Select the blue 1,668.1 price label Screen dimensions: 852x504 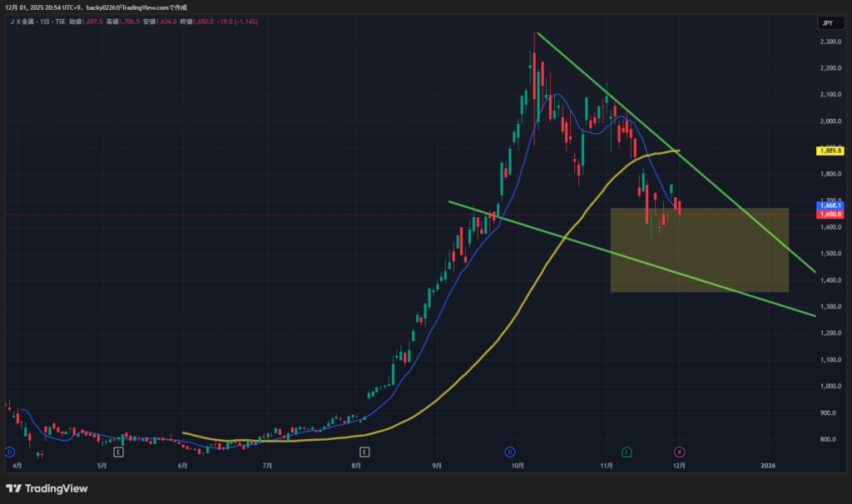click(831, 205)
